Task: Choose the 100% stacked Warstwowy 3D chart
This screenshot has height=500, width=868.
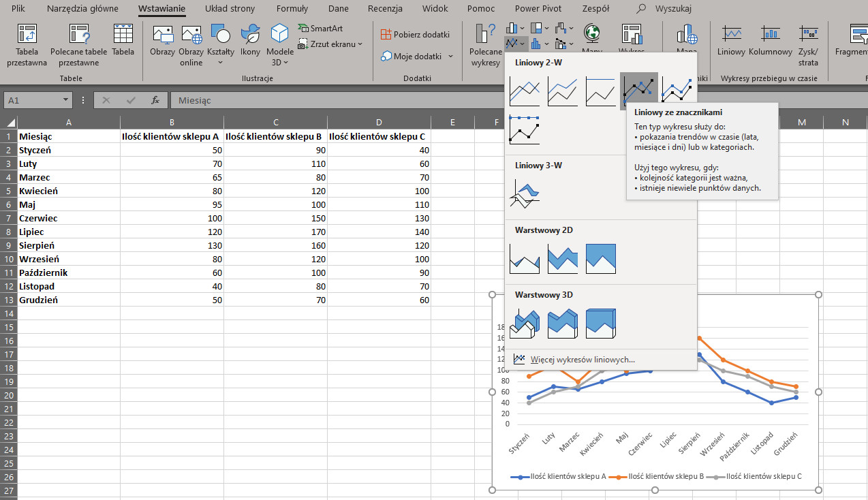Action: click(x=600, y=324)
